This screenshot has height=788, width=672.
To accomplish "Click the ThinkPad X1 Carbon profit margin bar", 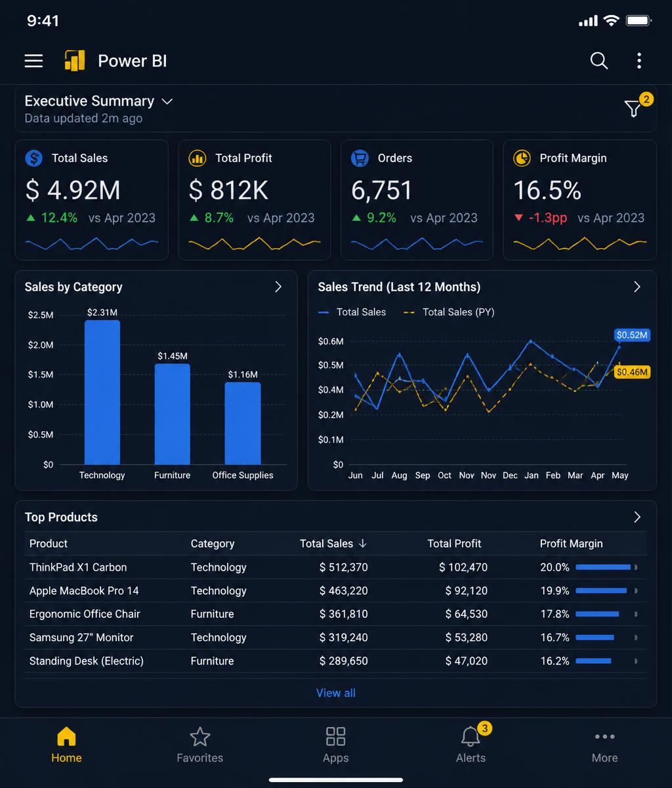I will 603,567.
